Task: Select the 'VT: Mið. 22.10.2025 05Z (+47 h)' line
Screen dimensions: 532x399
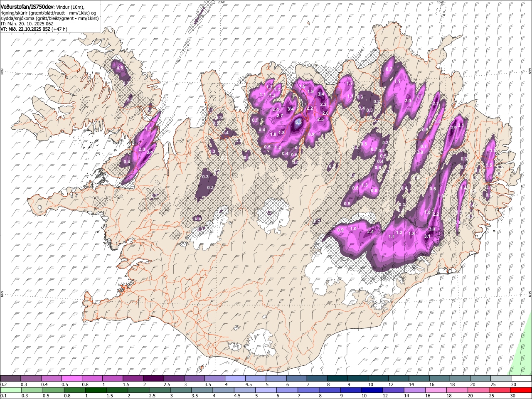Action: click(34, 29)
